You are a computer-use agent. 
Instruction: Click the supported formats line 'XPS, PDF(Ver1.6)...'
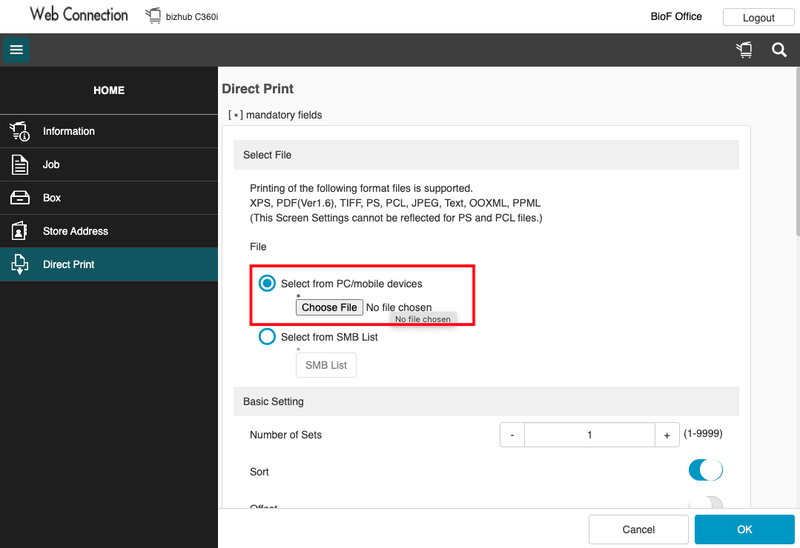395,203
